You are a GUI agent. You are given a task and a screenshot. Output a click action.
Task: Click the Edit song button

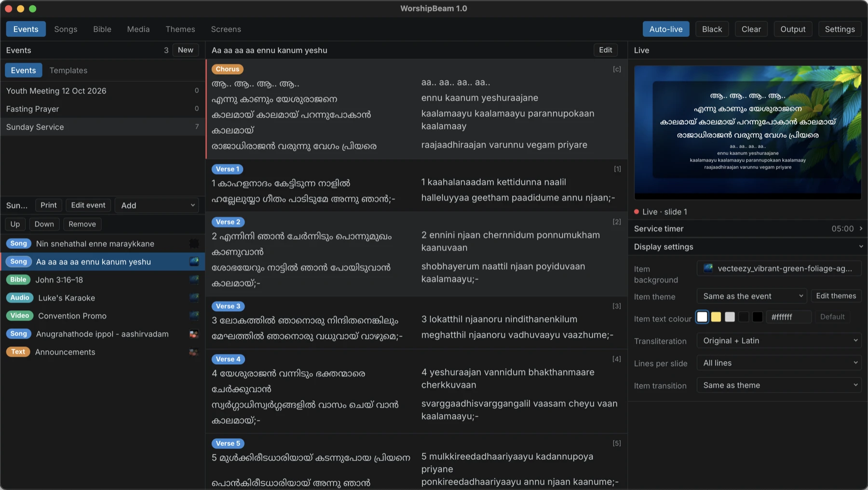pyautogui.click(x=605, y=50)
